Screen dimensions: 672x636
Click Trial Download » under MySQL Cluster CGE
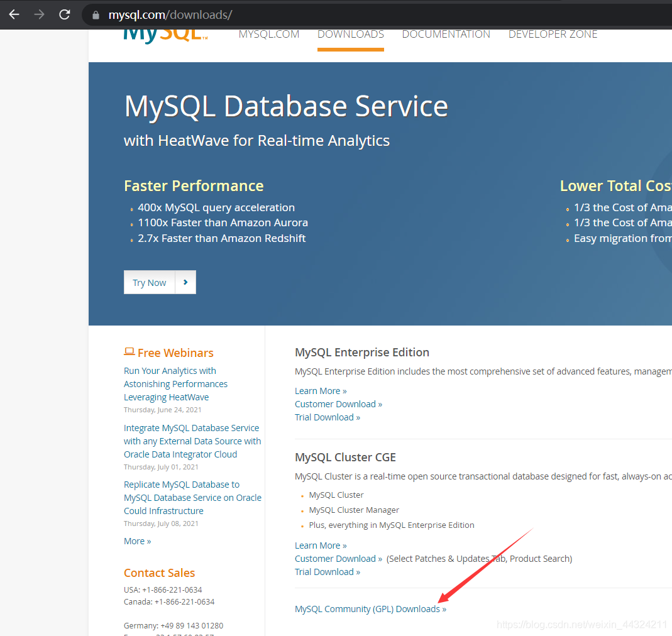(x=328, y=572)
